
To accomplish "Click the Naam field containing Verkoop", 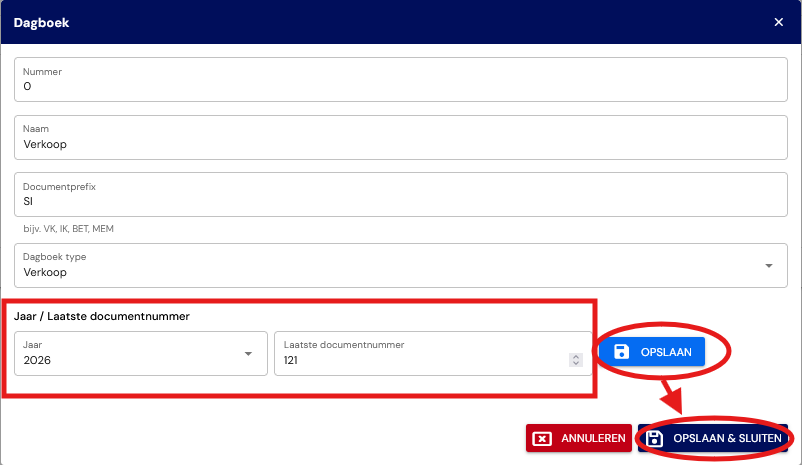I will [400, 137].
